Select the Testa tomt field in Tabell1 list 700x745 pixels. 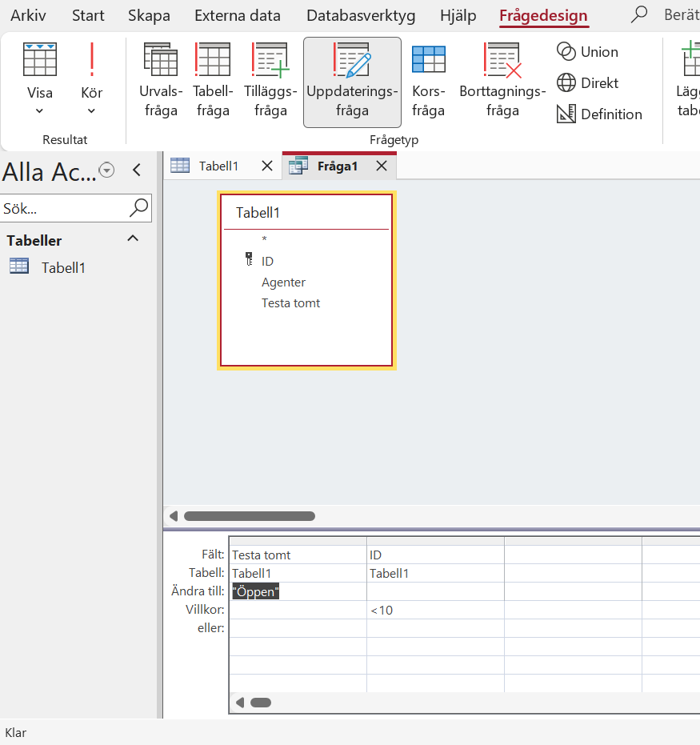[x=290, y=303]
